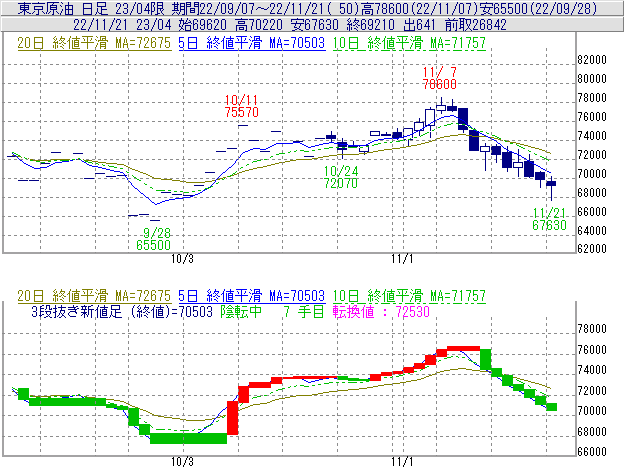Image resolution: width=624 pixels, height=475 pixels.
Task: Click upper chart legend 20日 終値平滑 MA=72675
Action: (x=94, y=43)
